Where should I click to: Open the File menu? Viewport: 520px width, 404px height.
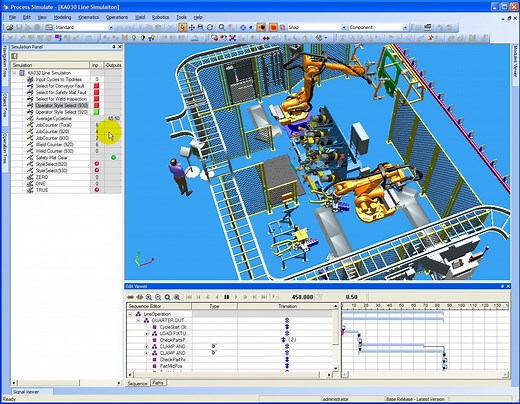[12, 17]
